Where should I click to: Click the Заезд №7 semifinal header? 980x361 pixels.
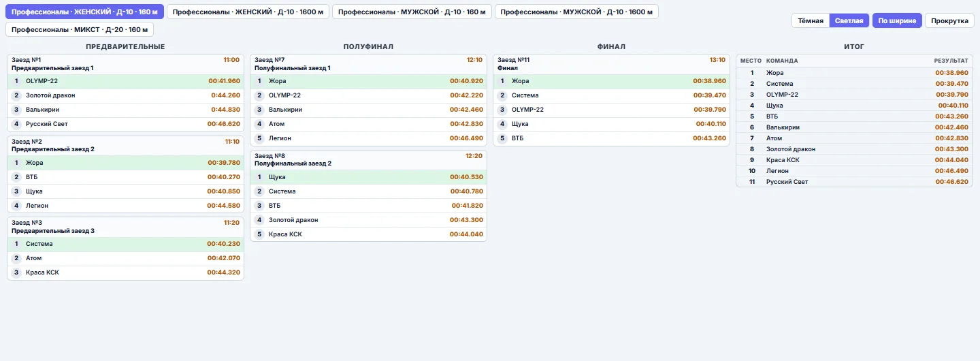[368, 64]
